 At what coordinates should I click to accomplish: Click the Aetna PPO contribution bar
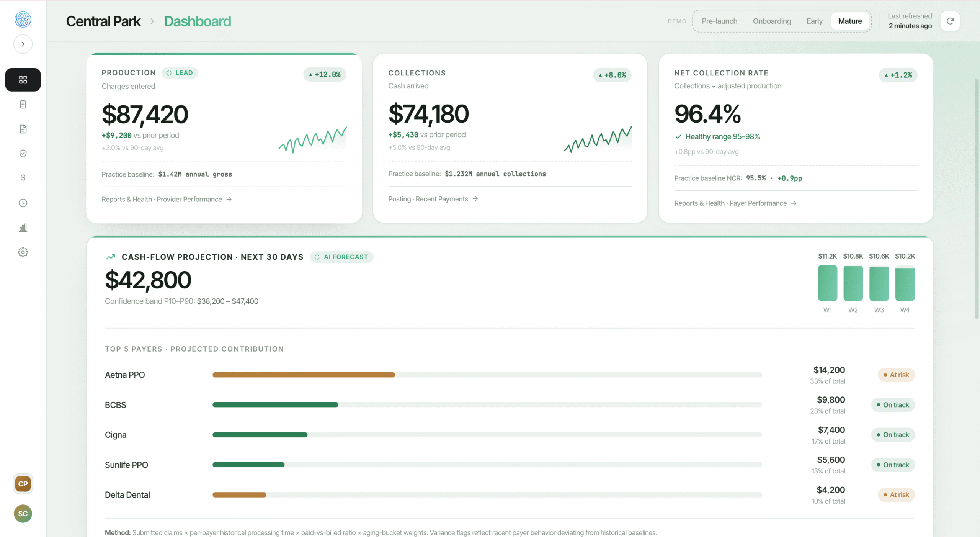(x=487, y=375)
